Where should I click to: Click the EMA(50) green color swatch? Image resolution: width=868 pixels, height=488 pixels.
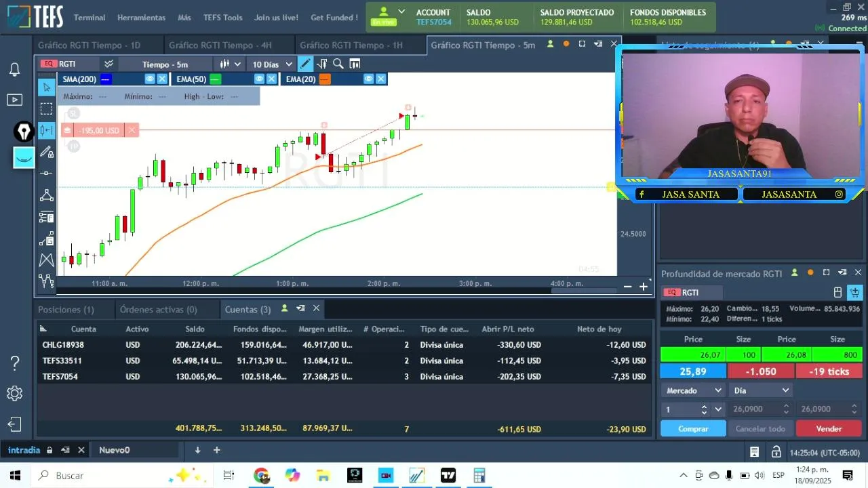coord(215,79)
